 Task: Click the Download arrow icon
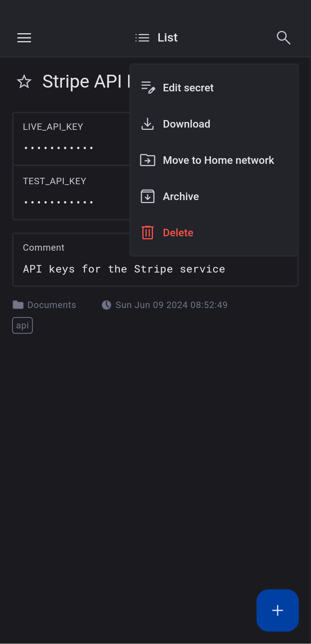(x=148, y=124)
